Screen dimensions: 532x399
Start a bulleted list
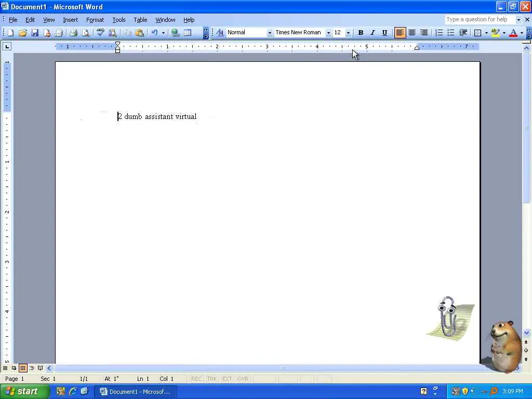[x=450, y=33]
